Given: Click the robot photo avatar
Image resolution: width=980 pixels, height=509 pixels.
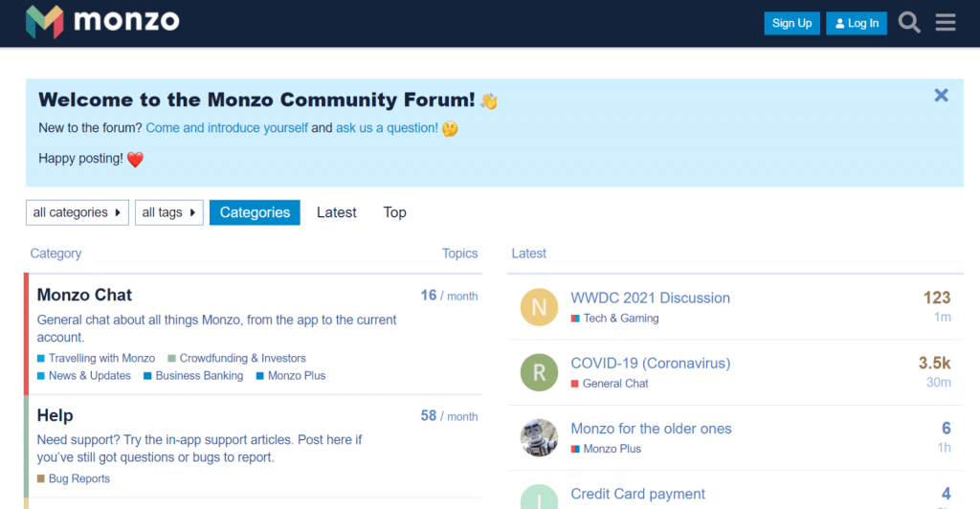Looking at the screenshot, I should point(539,438).
